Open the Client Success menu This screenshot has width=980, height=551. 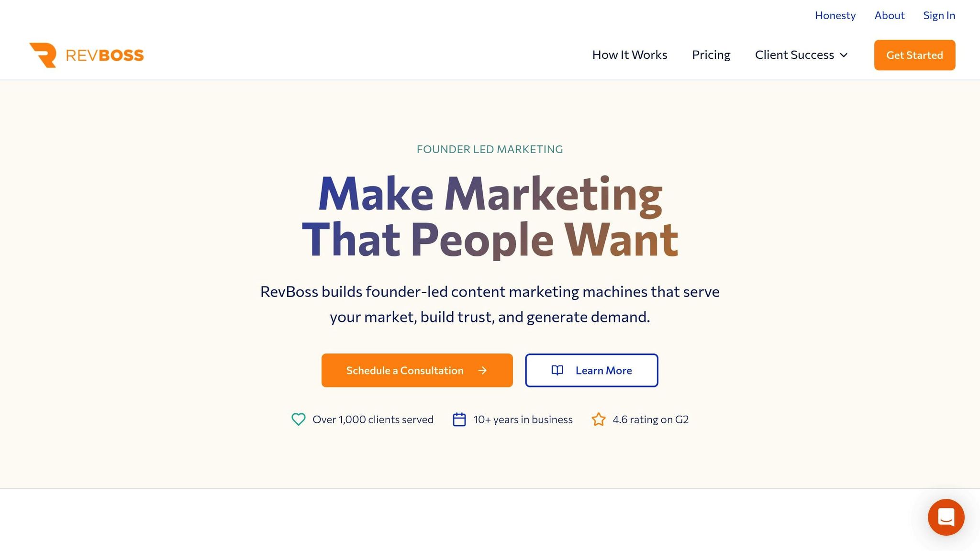[x=794, y=55]
